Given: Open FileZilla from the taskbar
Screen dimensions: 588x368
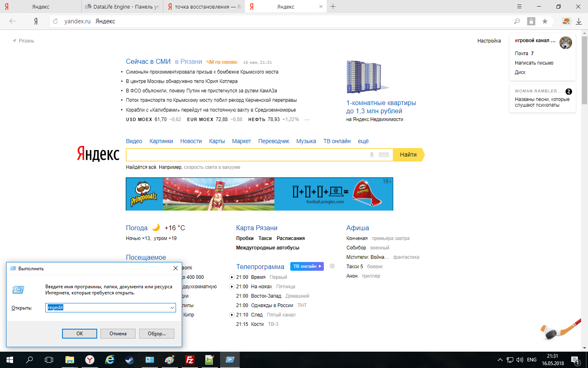Looking at the screenshot, I should pyautogui.click(x=189, y=360).
